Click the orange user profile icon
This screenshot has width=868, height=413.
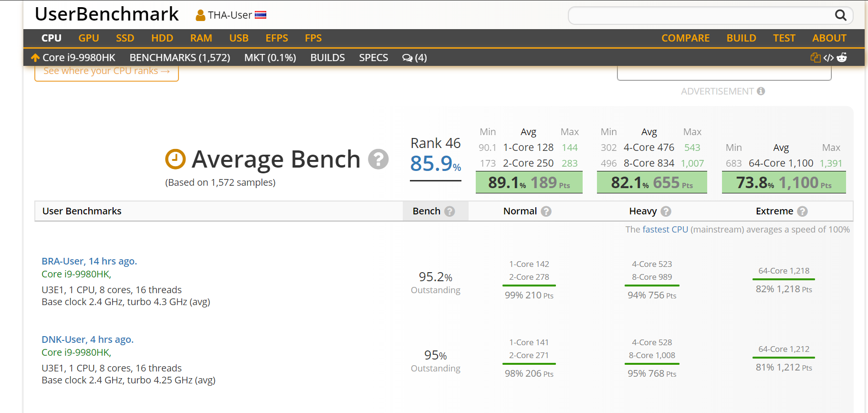click(200, 16)
